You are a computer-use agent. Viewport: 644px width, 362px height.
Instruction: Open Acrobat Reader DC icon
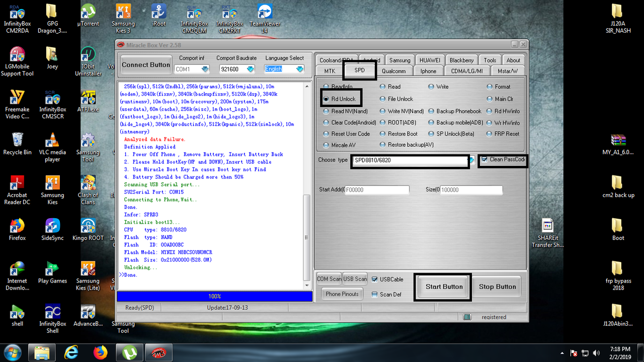coord(17,190)
